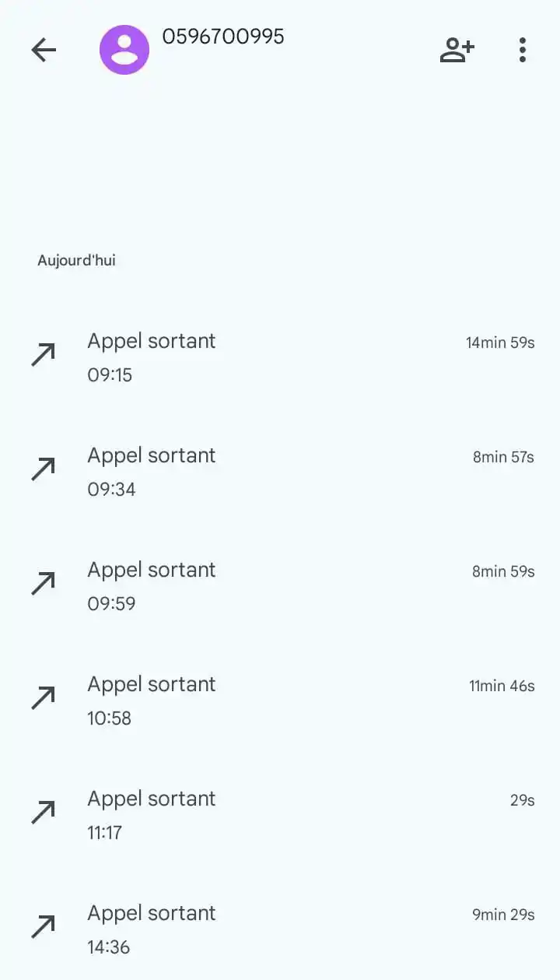The height and width of the screenshot is (980, 560).
Task: Open the three-dot overflow menu
Action: pyautogui.click(x=523, y=50)
